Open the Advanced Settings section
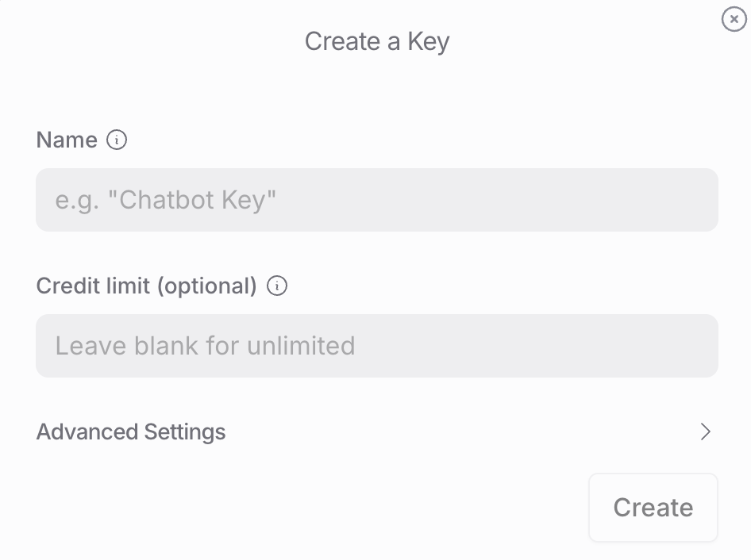 pyautogui.click(x=376, y=432)
